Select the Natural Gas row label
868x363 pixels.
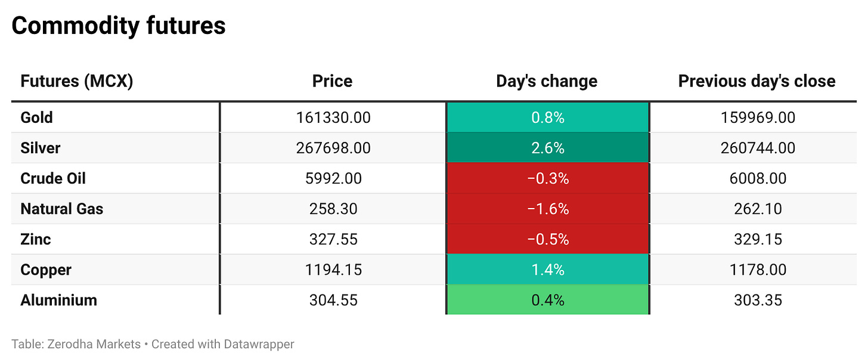click(x=62, y=209)
